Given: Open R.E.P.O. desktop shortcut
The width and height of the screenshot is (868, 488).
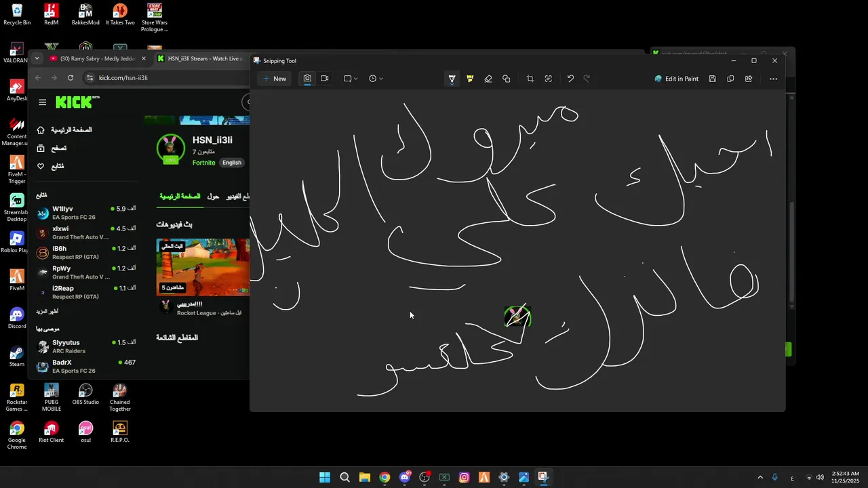Looking at the screenshot, I should 120,432.
